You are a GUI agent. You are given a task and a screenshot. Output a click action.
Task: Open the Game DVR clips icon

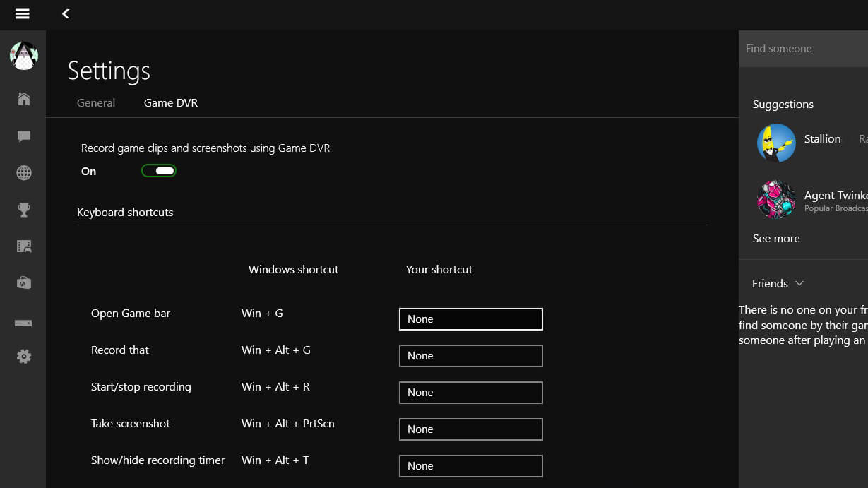click(23, 246)
